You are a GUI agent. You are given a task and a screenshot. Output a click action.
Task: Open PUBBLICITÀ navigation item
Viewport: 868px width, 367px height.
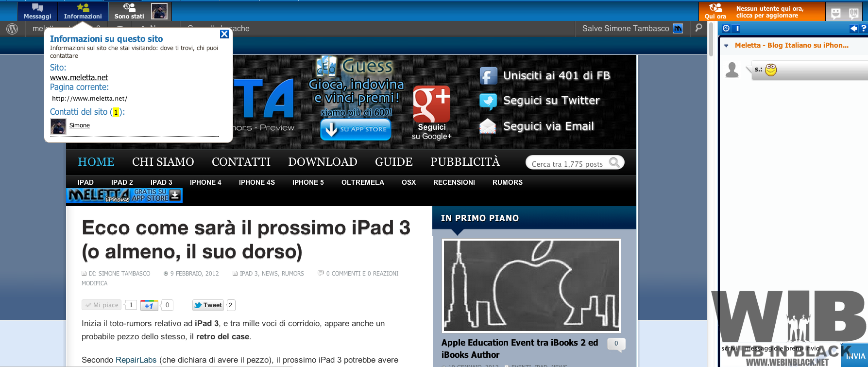pos(465,162)
